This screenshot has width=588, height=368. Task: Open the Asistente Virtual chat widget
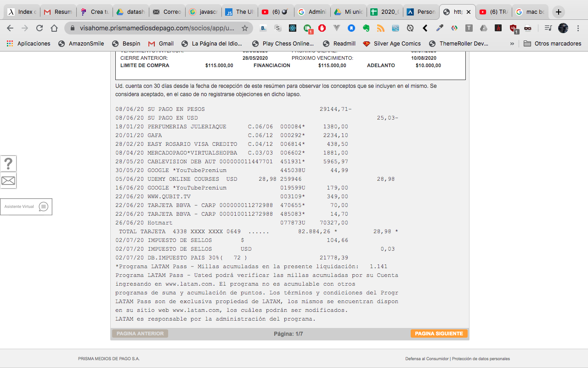point(26,207)
